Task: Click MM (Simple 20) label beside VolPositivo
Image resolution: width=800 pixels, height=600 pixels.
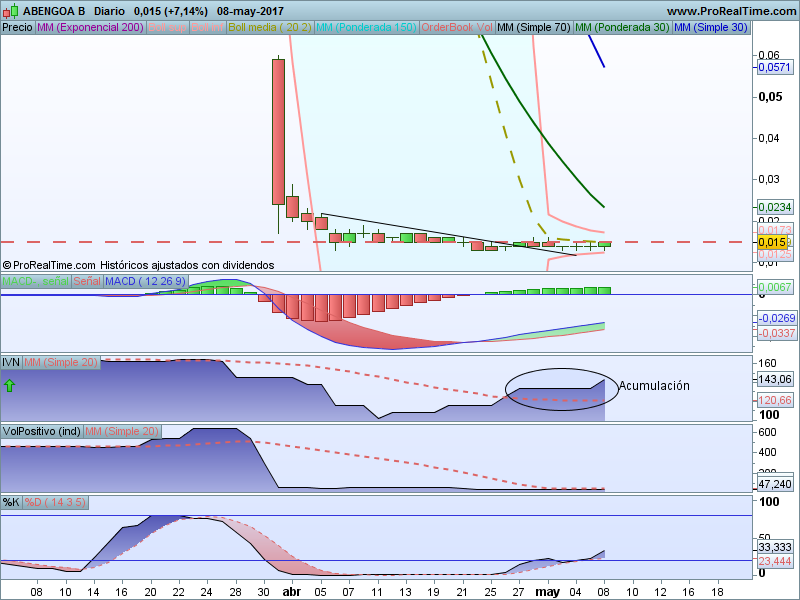Action: (122, 431)
